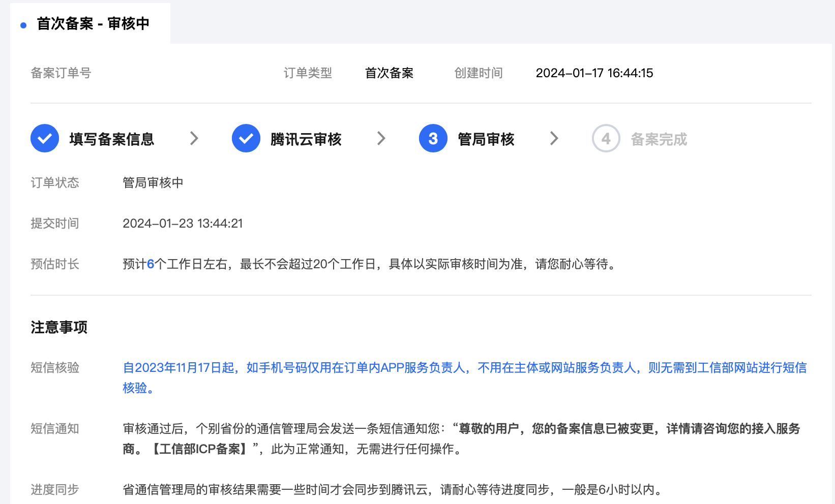835x504 pixels.
Task: Click the checkmark icon for 填写备案信息 step
Action: [x=45, y=138]
